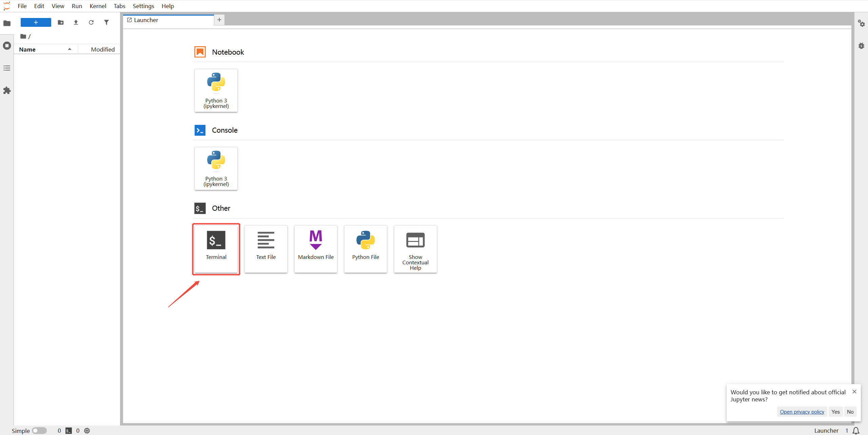
Task: Refresh the file browser list
Action: coord(91,22)
